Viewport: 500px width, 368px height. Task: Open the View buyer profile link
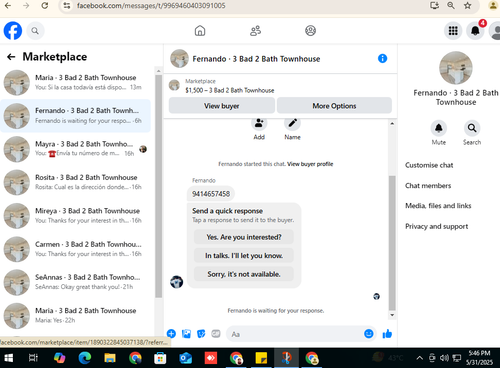click(310, 164)
